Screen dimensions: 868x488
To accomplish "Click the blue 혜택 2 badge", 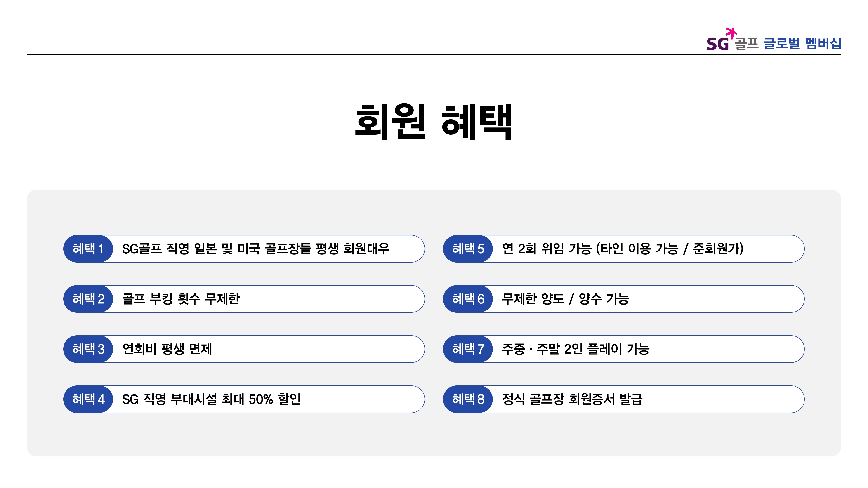I will click(x=88, y=299).
